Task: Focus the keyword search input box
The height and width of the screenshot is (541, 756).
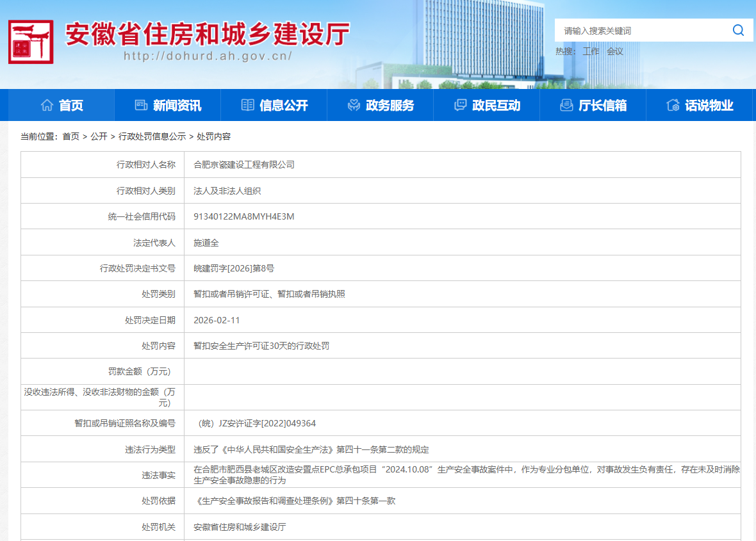Action: point(641,31)
